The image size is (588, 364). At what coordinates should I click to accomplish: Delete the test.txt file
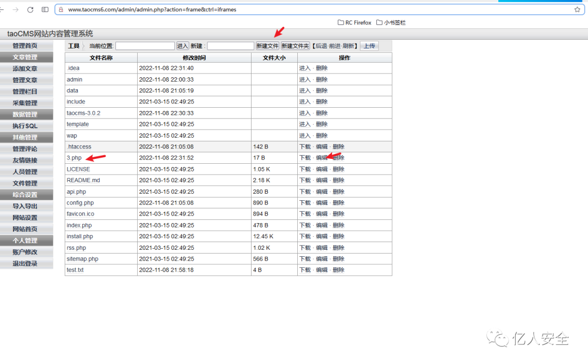click(x=338, y=270)
